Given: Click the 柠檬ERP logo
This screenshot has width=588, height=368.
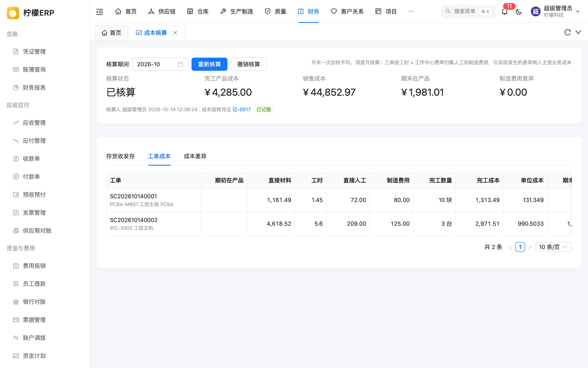Looking at the screenshot, I should [x=30, y=13].
